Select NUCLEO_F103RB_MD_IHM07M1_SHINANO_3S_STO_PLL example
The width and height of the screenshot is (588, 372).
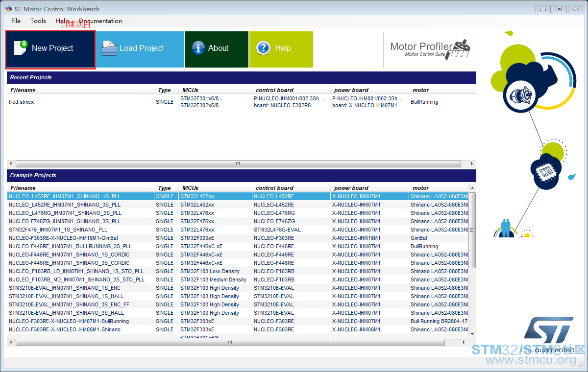[x=238, y=279]
